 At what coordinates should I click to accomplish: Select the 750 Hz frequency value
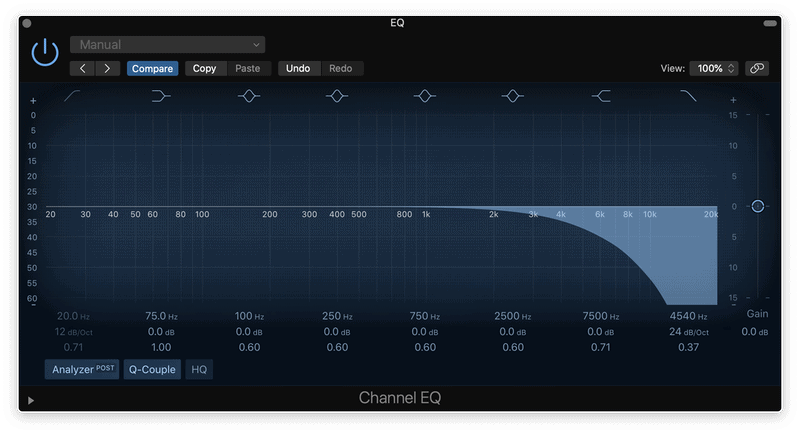point(425,316)
